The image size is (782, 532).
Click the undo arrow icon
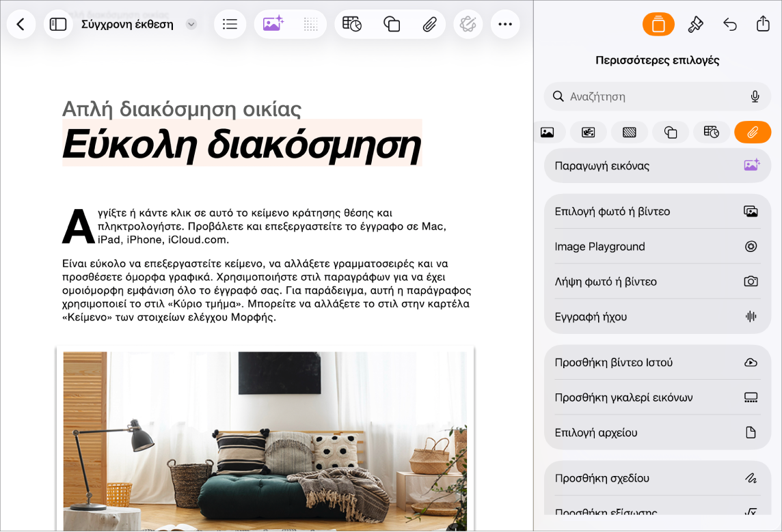pyautogui.click(x=729, y=24)
